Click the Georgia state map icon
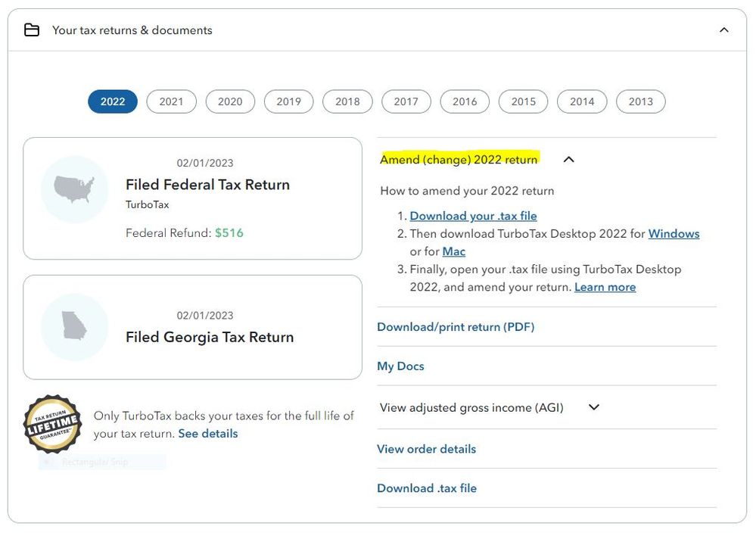 coord(74,326)
